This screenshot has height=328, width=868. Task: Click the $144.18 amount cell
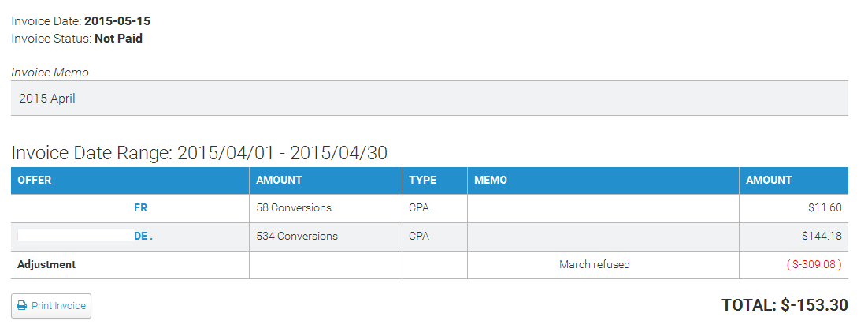(822, 236)
